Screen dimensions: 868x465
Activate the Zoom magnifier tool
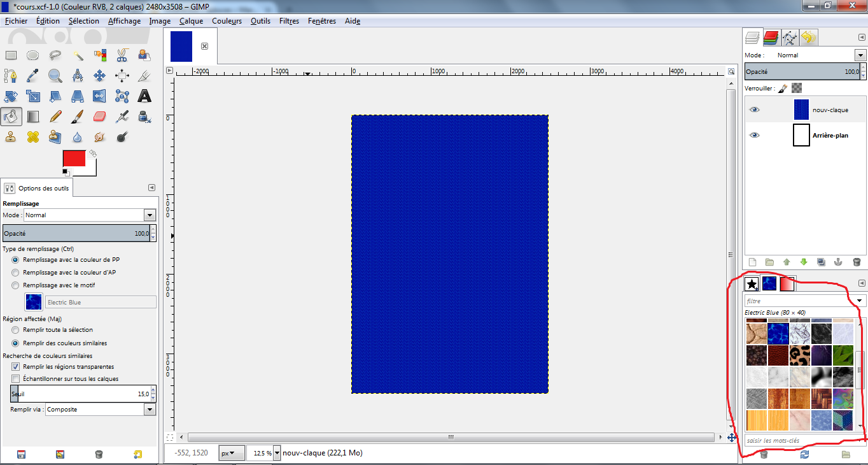tap(55, 76)
